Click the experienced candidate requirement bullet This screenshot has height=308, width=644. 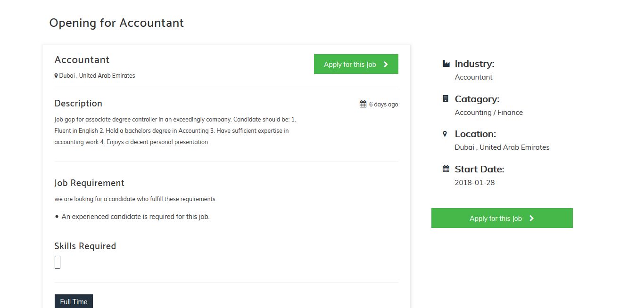(x=135, y=217)
